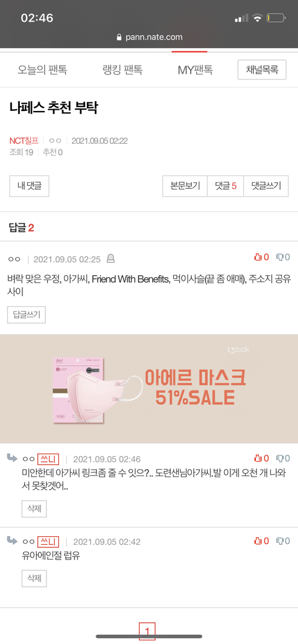The height and width of the screenshot is (644, 298).
Task: Show 내 댓글 my comments
Action: point(30,186)
